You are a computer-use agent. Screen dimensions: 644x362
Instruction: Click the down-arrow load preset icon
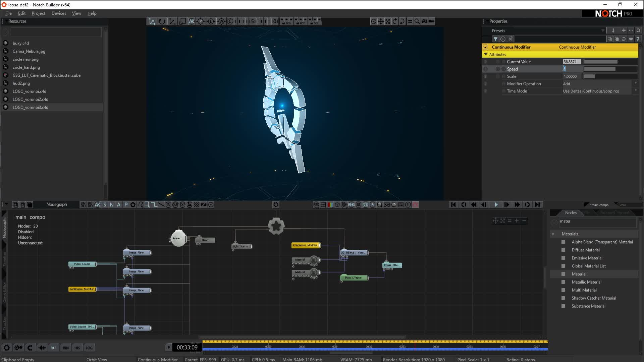[x=613, y=31]
